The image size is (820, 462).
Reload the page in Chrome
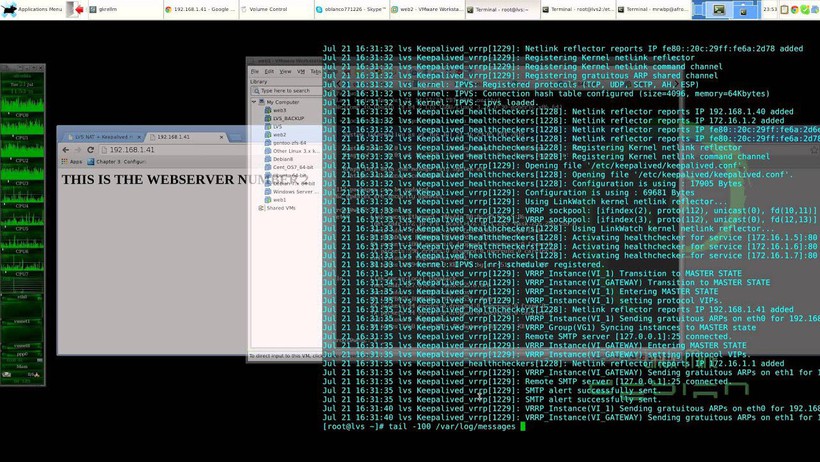[90, 150]
